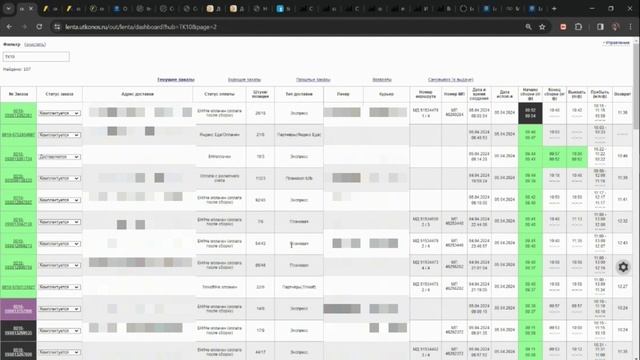The height and width of the screenshot is (360, 640).
Task: Switch to the Будущие заказы tab
Action: tap(244, 80)
